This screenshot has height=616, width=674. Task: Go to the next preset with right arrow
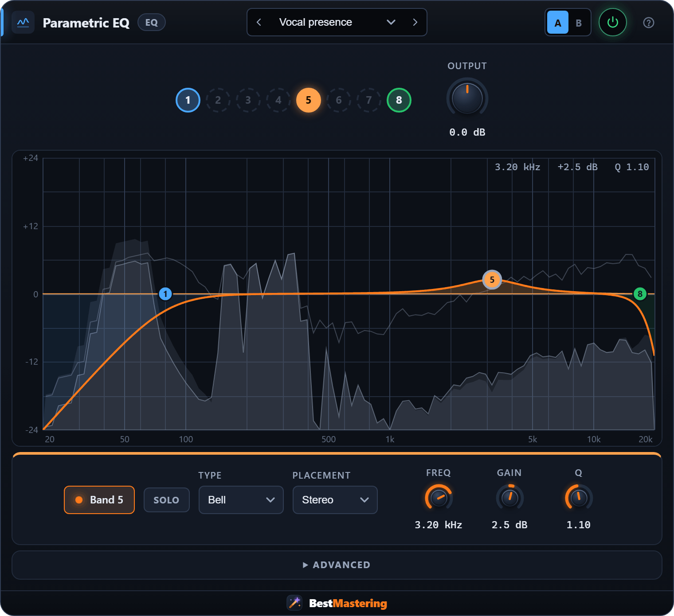click(x=415, y=22)
